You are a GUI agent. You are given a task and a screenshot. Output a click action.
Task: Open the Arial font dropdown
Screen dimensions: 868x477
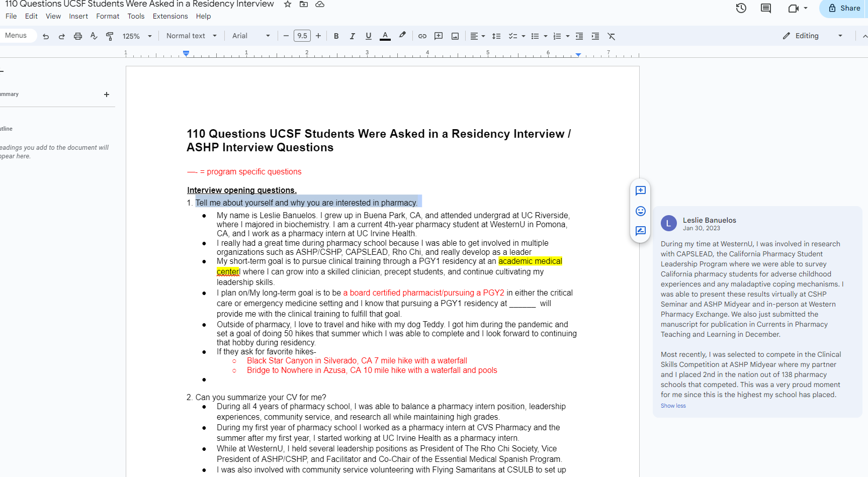pyautogui.click(x=251, y=36)
